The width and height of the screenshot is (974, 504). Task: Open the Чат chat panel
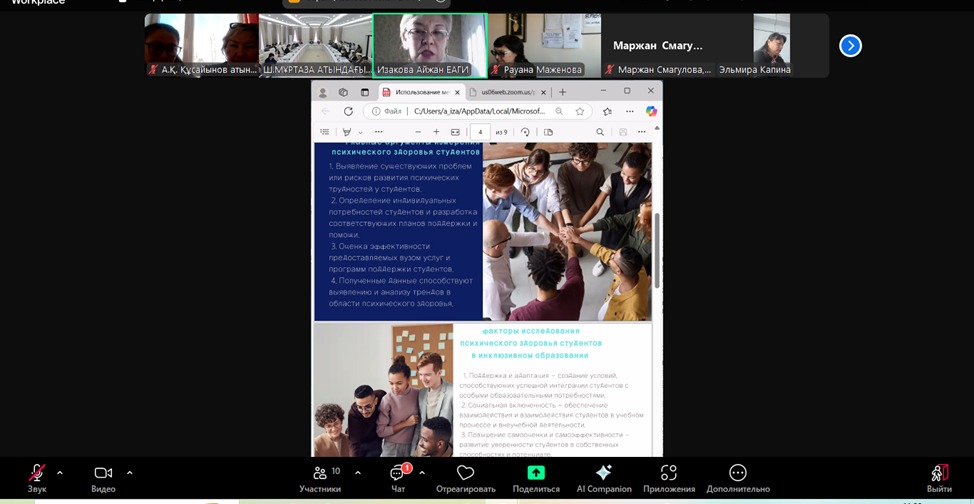(x=397, y=476)
